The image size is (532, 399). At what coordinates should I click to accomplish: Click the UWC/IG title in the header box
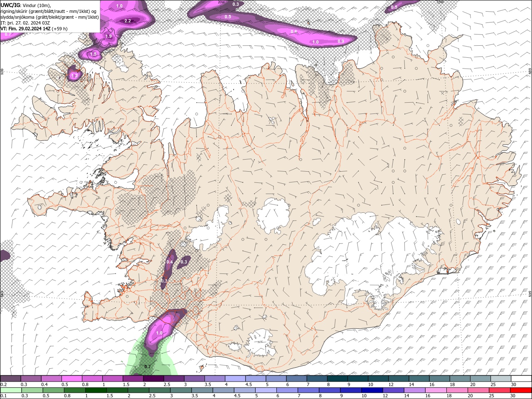(x=10, y=5)
